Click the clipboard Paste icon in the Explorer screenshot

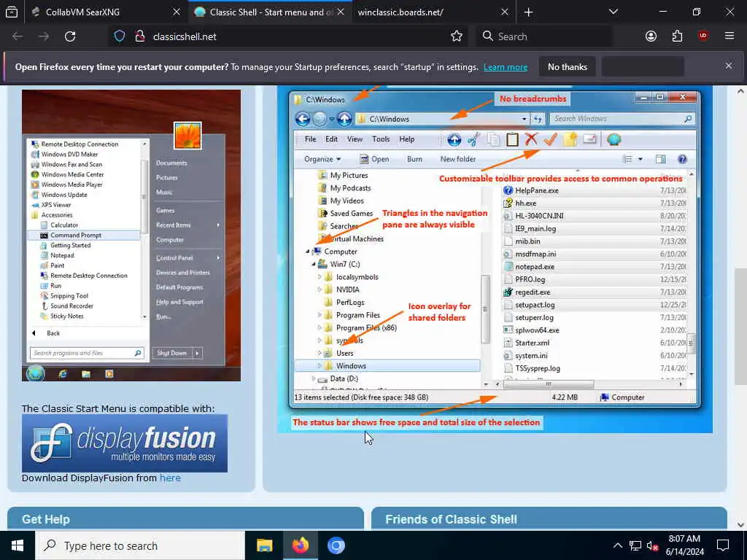[512, 139]
